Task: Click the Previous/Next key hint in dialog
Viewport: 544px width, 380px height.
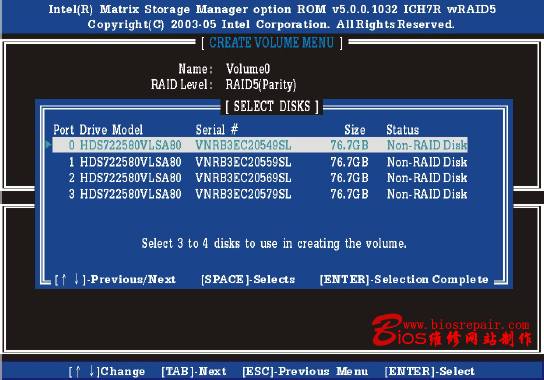Action: [x=115, y=279]
